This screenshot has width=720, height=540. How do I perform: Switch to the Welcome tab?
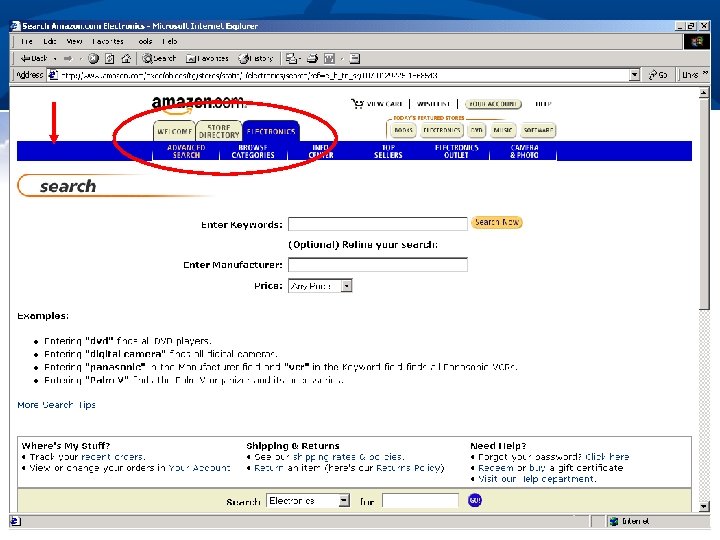pyautogui.click(x=174, y=131)
